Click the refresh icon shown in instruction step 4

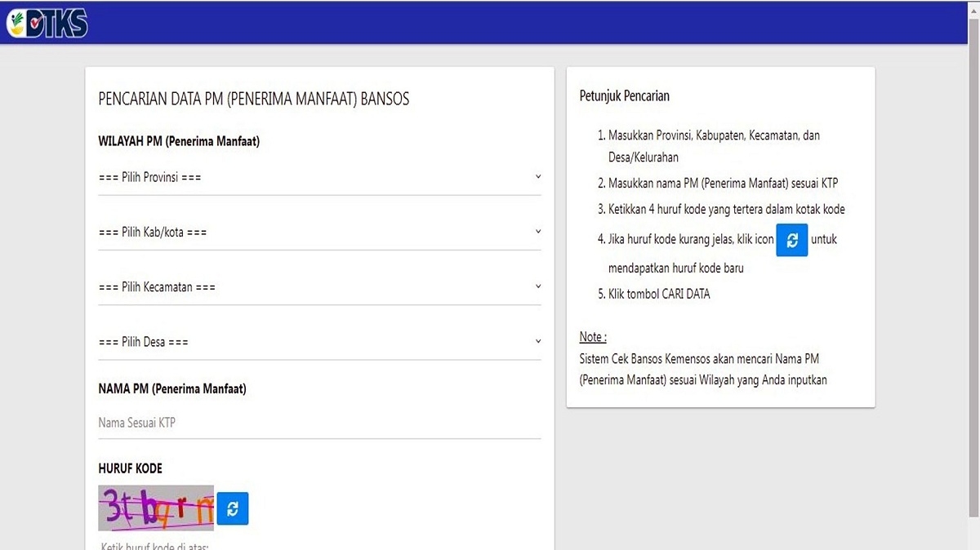tap(791, 239)
